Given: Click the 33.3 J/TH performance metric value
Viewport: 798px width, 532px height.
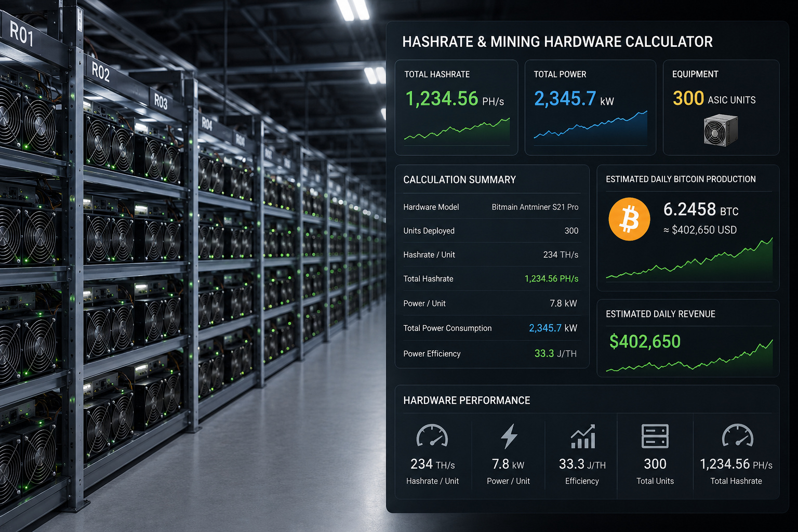Looking at the screenshot, I should point(582,464).
